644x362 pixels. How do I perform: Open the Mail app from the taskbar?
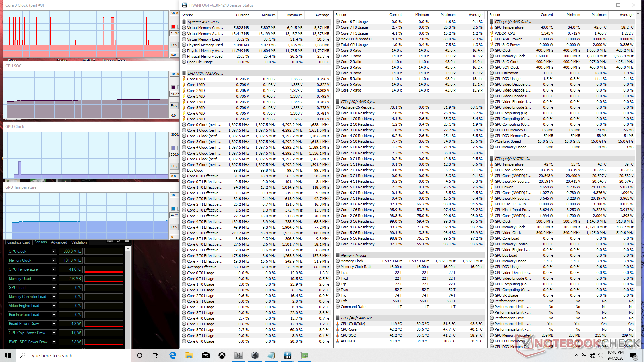coord(206,355)
